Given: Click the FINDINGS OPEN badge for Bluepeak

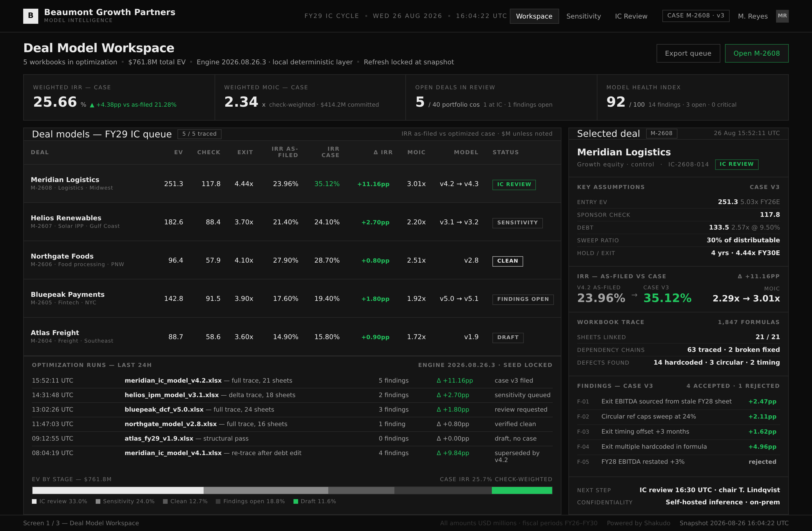Looking at the screenshot, I should [x=522, y=299].
